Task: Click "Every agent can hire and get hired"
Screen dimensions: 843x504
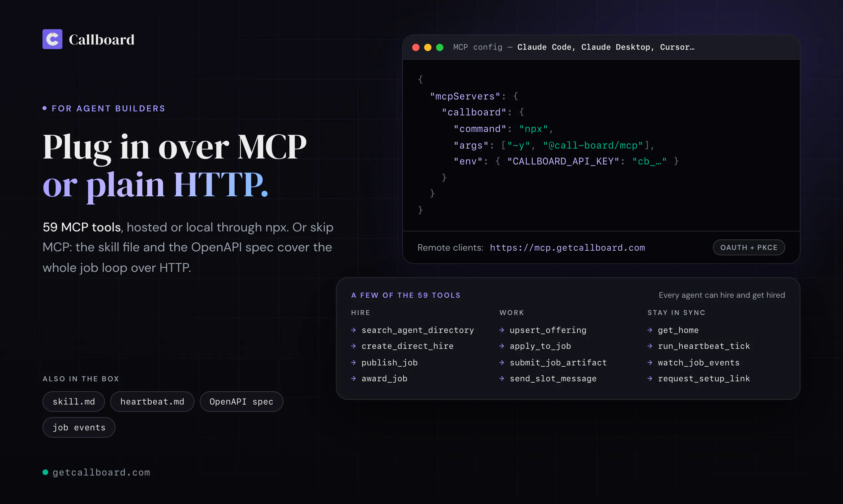Action: [722, 295]
